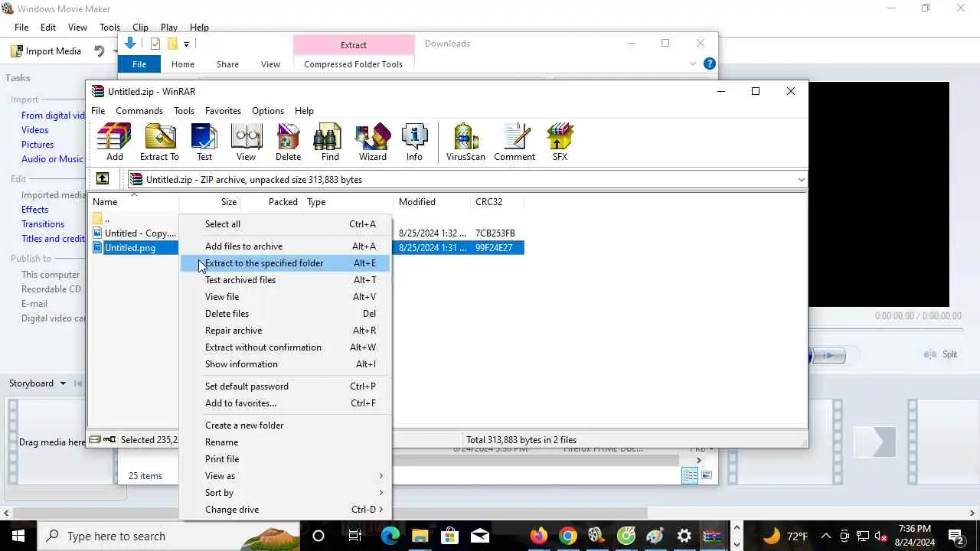
Task: Sort by the CRC32 column header
Action: tap(497, 202)
